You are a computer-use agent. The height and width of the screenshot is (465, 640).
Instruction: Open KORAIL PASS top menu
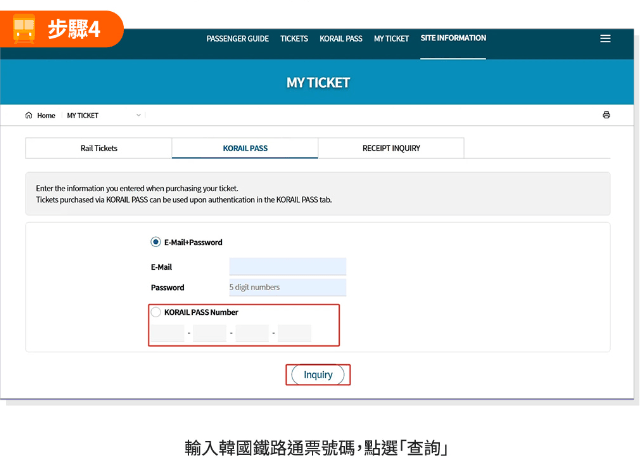point(341,39)
